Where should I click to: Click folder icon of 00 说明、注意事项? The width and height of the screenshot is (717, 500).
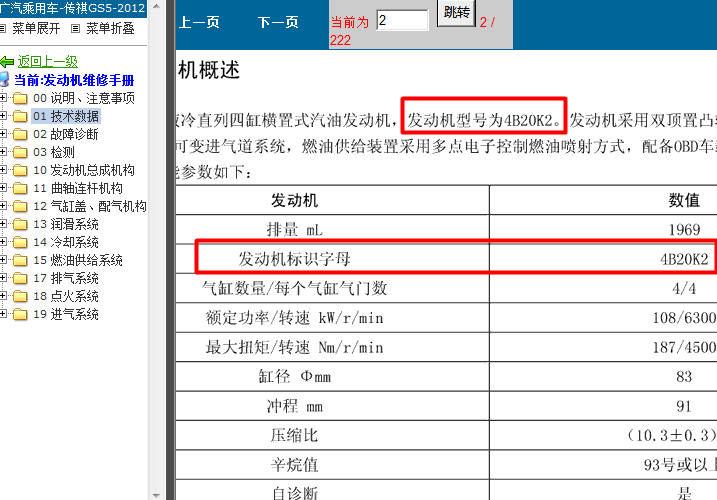[x=20, y=98]
